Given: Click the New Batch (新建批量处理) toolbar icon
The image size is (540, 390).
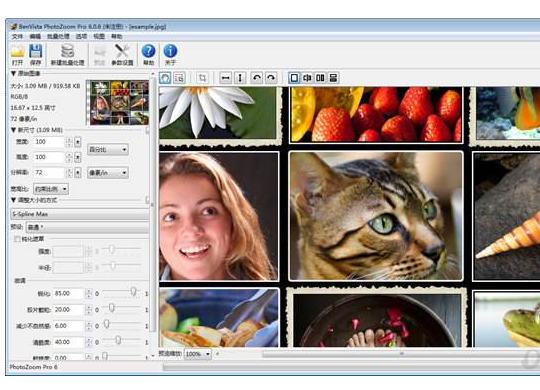Looking at the screenshot, I should pos(68,51).
